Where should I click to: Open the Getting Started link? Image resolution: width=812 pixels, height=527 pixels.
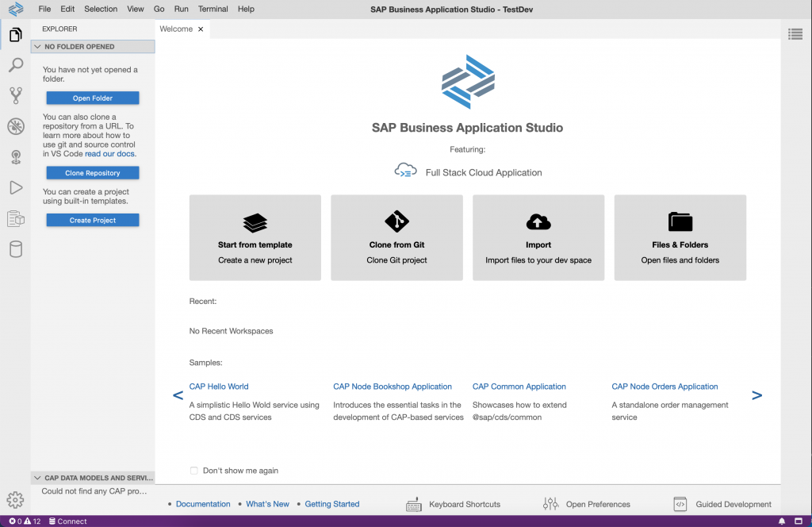(x=332, y=504)
